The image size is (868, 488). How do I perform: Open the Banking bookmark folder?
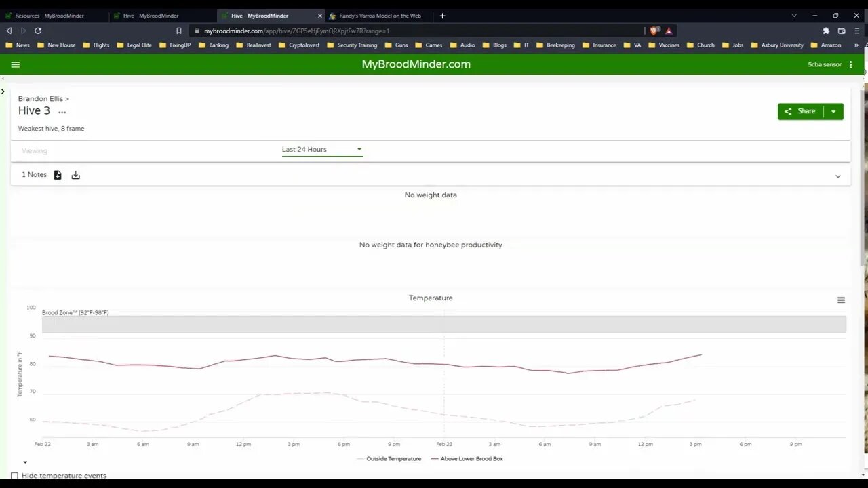point(213,45)
